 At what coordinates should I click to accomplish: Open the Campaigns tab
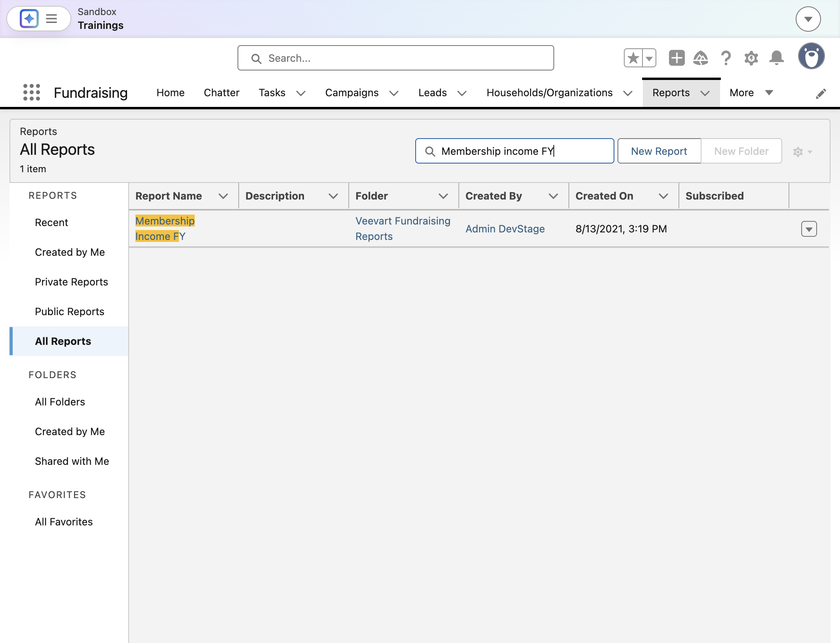[x=352, y=93]
